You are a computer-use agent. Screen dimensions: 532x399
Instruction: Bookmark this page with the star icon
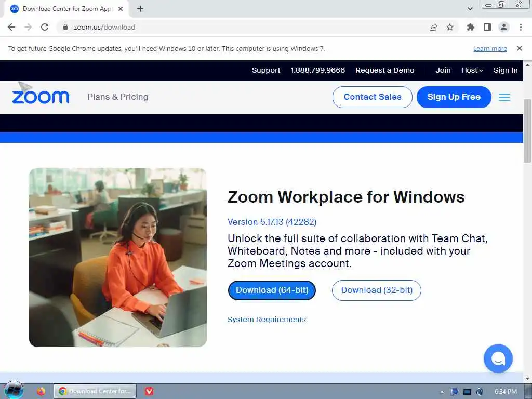pyautogui.click(x=450, y=27)
